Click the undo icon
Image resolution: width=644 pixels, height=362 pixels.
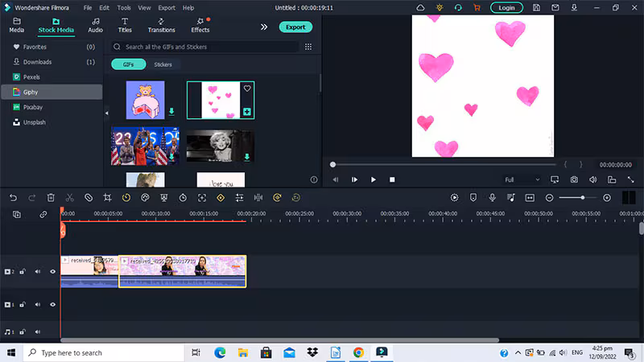click(x=13, y=198)
